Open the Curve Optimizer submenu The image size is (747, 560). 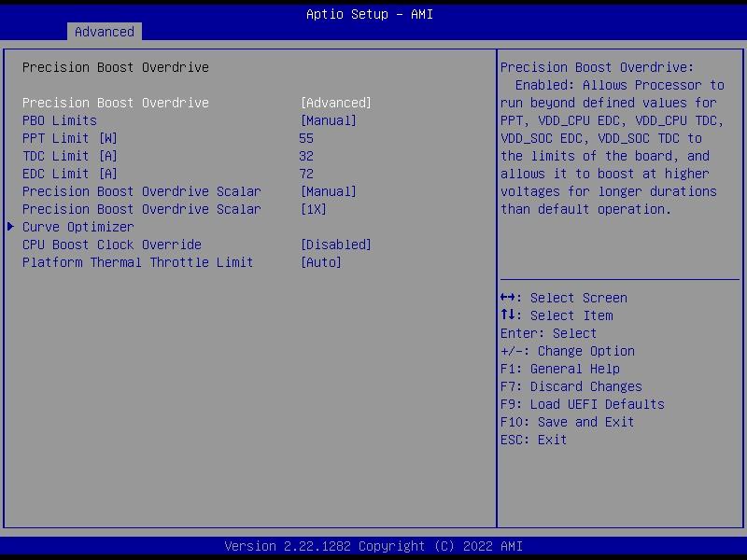78,227
